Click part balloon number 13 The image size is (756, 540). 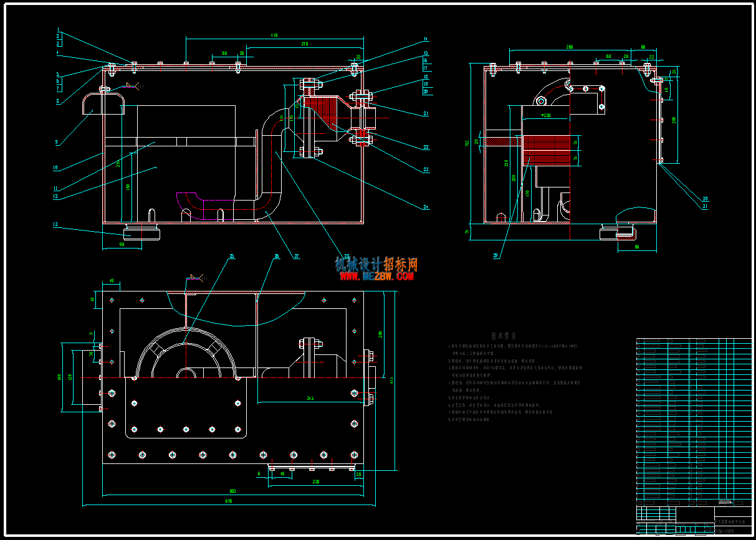point(57,224)
